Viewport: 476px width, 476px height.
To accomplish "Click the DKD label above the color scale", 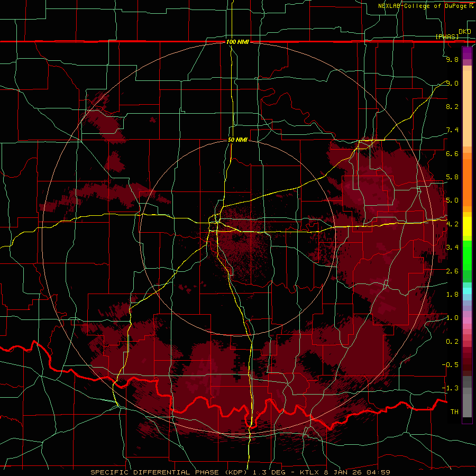I will point(465,32).
